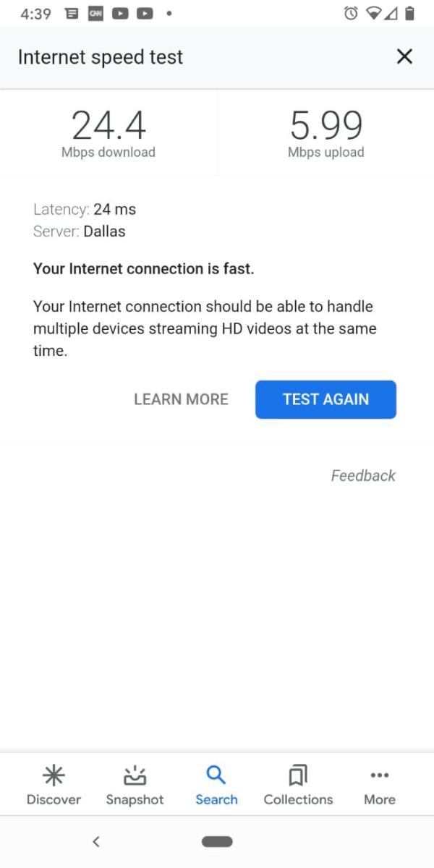
Task: Switch to the Snapshot tab
Action: click(x=135, y=786)
